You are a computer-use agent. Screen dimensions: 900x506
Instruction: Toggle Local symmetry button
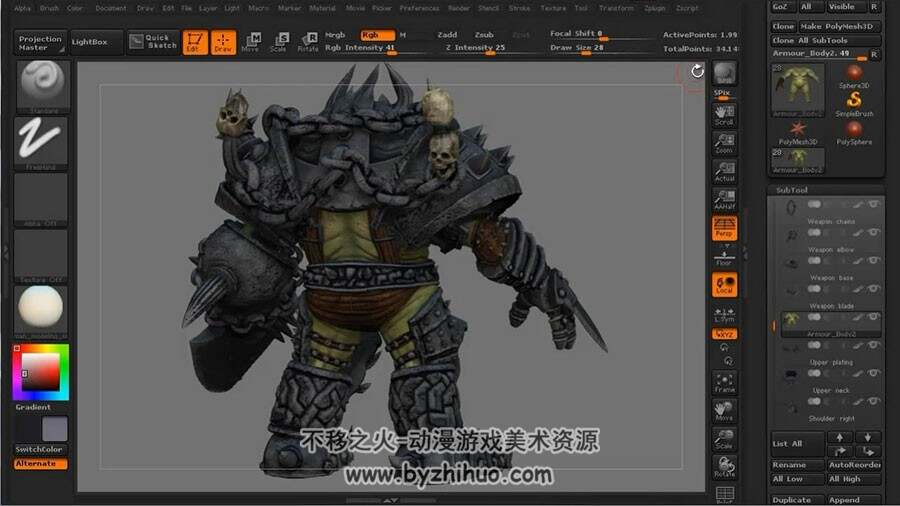[x=724, y=285]
